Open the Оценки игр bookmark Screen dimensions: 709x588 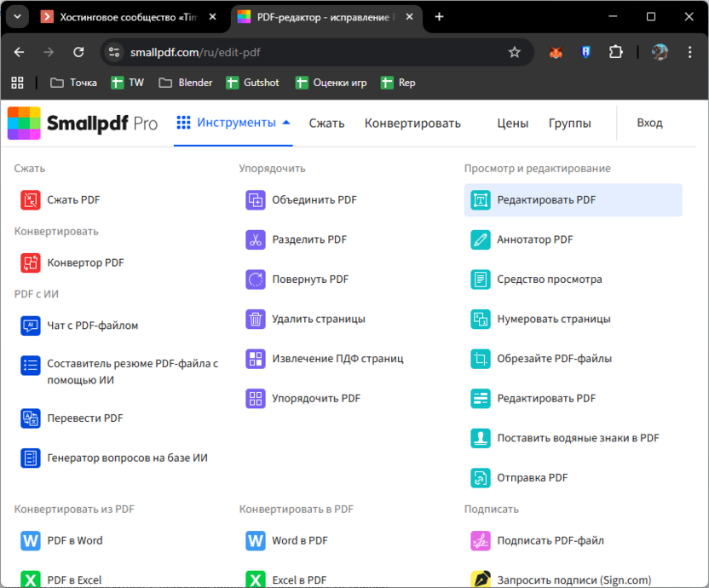point(331,83)
